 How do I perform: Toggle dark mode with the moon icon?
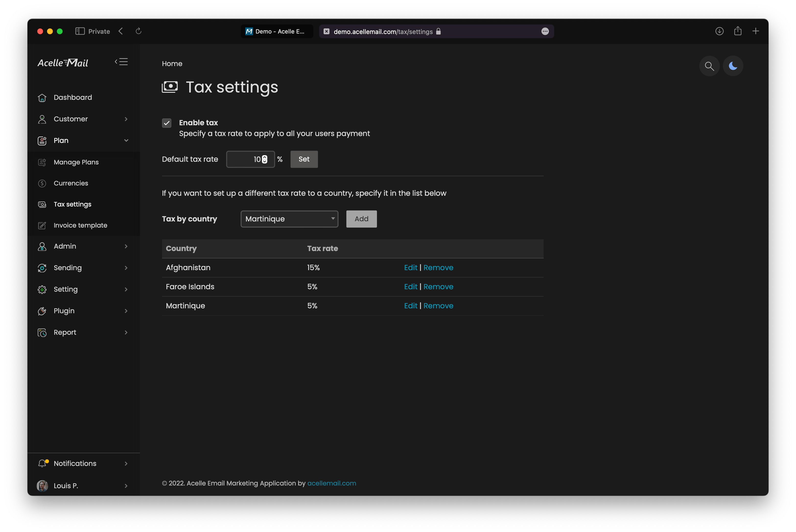(x=733, y=66)
